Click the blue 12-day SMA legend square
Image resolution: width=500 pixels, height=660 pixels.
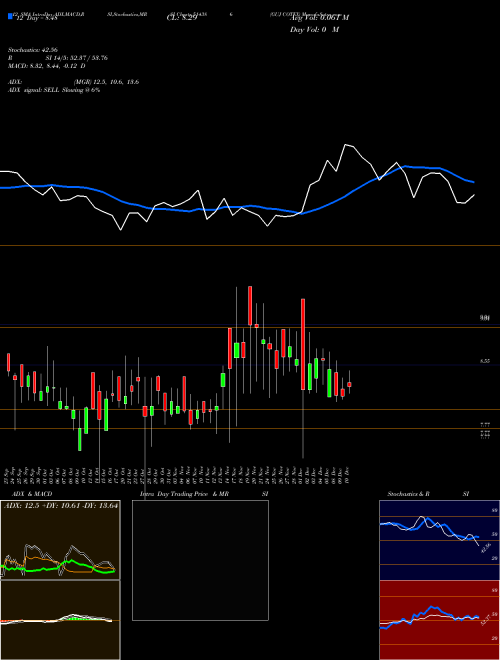10,17
